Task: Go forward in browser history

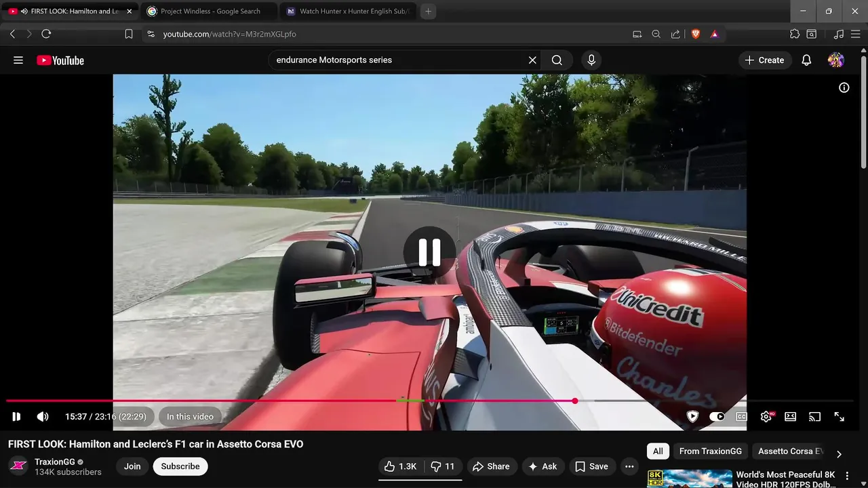Action: [28, 34]
